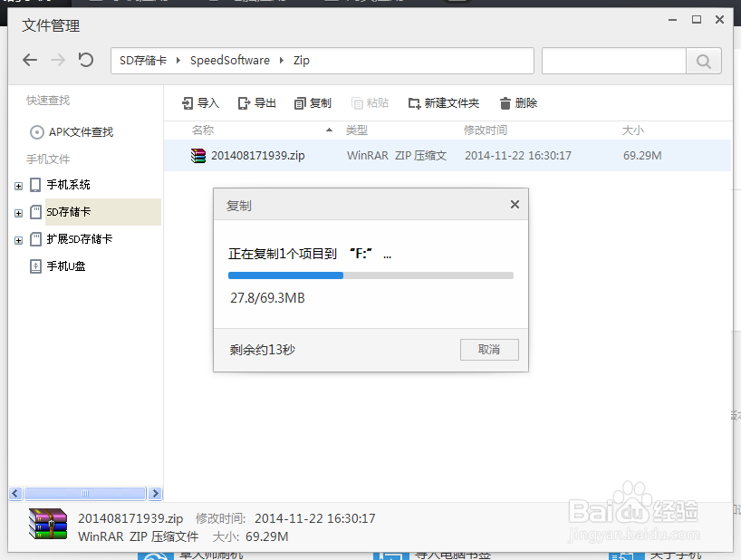This screenshot has width=741, height=560.
Task: Focus the search input field
Action: point(614,61)
